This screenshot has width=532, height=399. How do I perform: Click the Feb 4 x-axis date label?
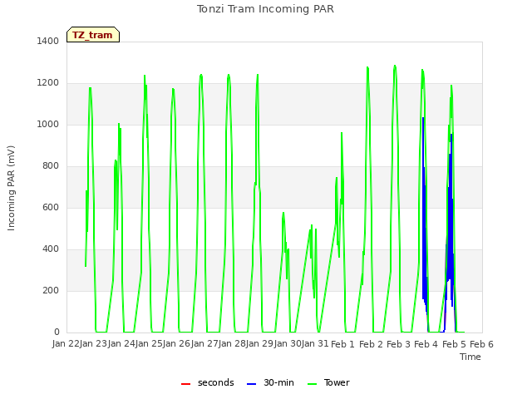426,344
